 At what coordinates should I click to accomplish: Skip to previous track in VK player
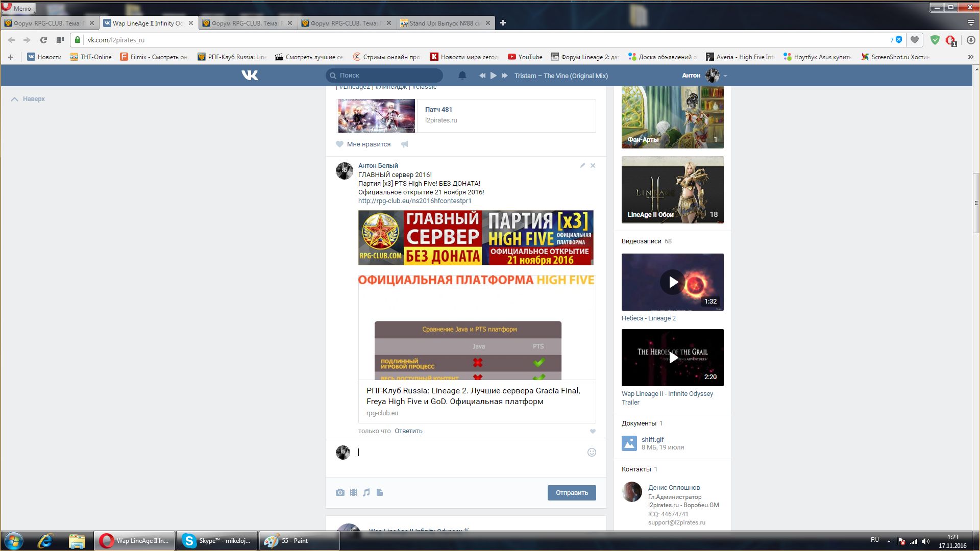[x=482, y=76]
